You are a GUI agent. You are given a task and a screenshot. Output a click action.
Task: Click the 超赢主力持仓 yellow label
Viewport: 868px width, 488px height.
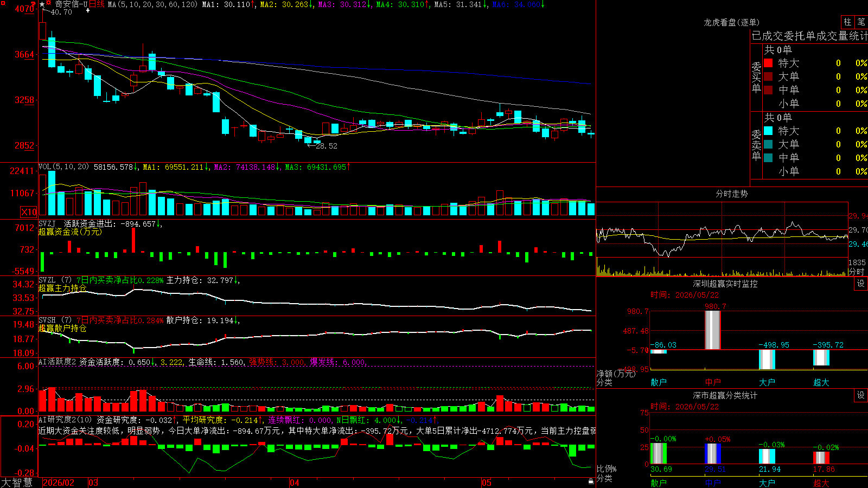tap(62, 288)
